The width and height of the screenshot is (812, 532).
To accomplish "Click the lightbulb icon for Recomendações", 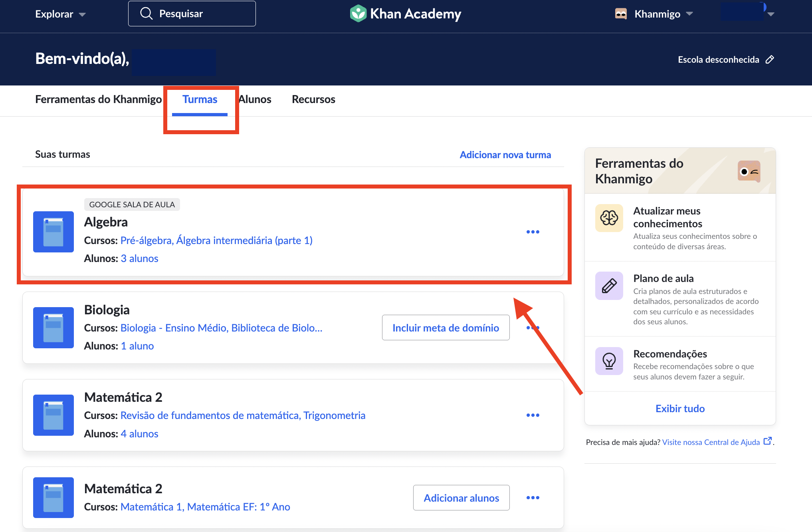I will 609,361.
